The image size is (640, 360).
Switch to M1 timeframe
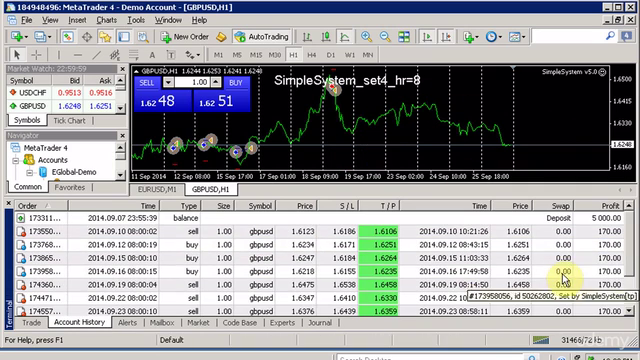coord(218,55)
